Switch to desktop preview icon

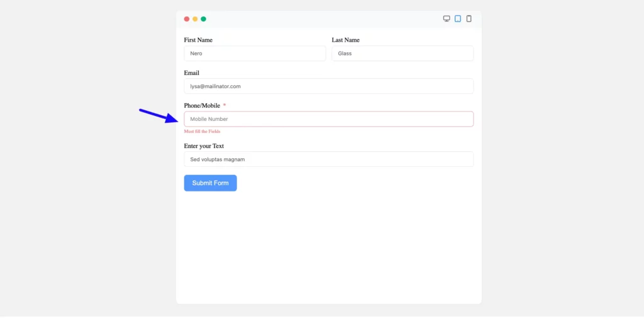coord(447,19)
